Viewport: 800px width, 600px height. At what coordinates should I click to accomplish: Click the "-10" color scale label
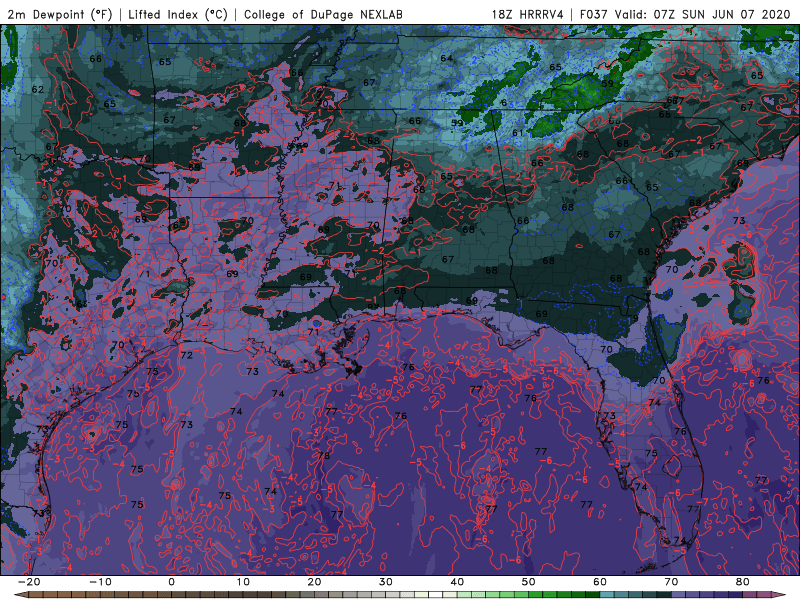tap(100, 582)
